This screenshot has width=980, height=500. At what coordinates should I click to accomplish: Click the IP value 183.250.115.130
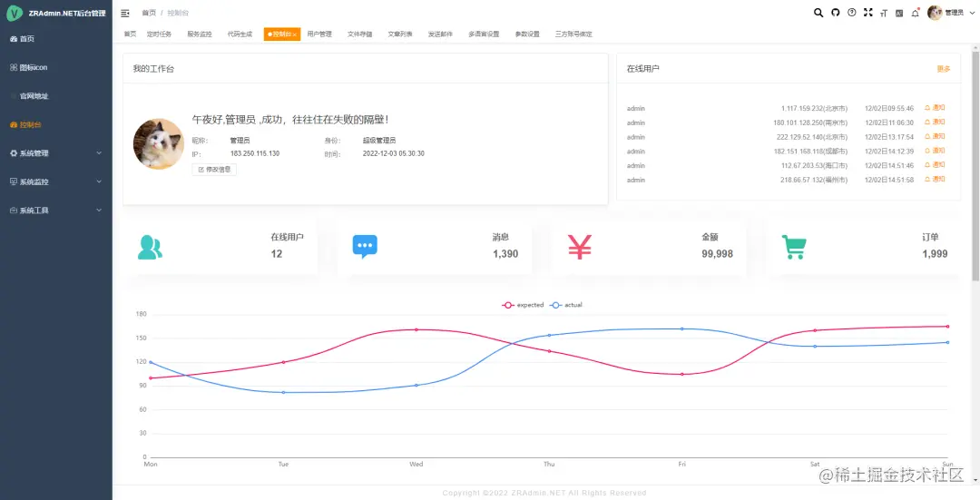(x=255, y=153)
